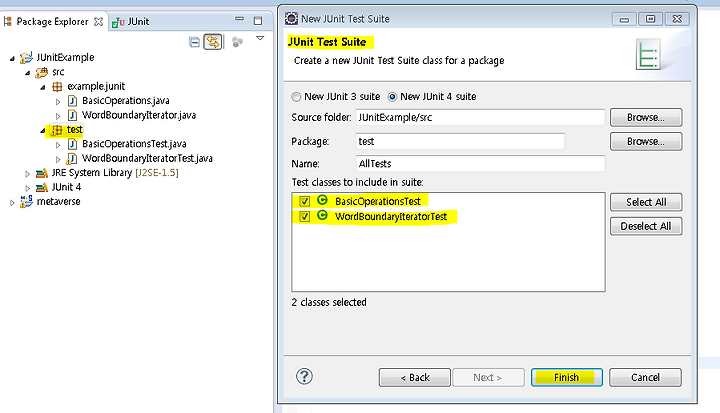
Task: Click Deselect All button
Action: (646, 226)
